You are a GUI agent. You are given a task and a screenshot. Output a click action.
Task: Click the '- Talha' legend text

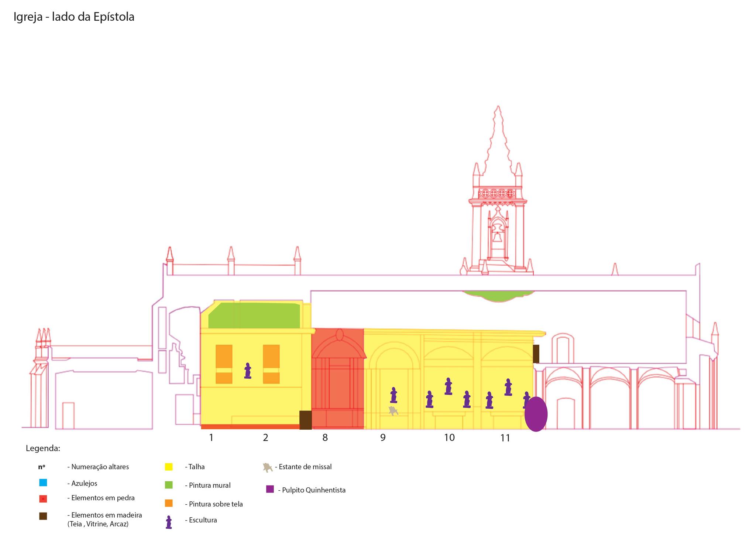click(x=195, y=467)
